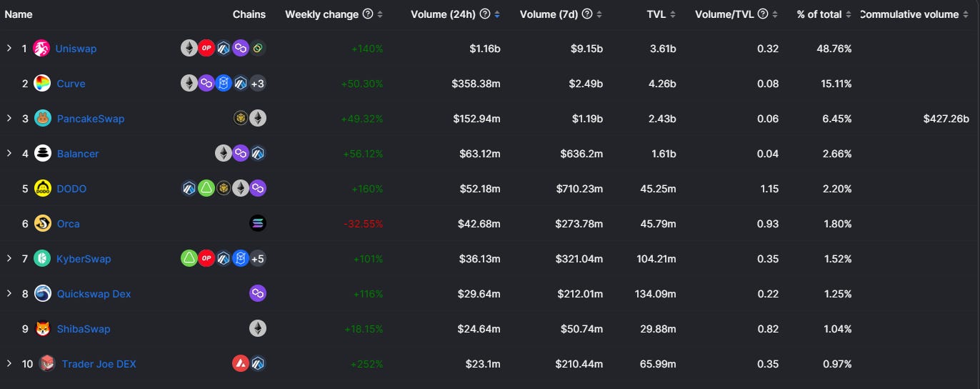Viewport: 980px width, 389px height.
Task: Sort table by % of total arrows
Action: (x=849, y=14)
